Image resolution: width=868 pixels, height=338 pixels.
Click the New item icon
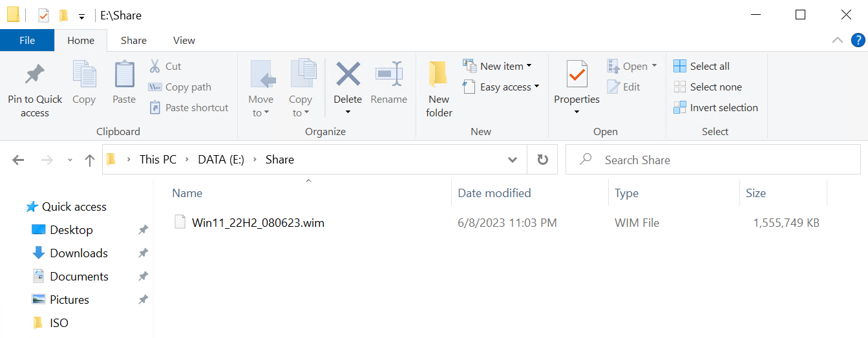(x=469, y=66)
